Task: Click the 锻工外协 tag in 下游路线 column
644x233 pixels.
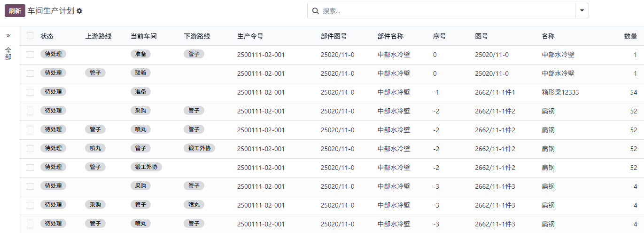Action: pyautogui.click(x=199, y=148)
